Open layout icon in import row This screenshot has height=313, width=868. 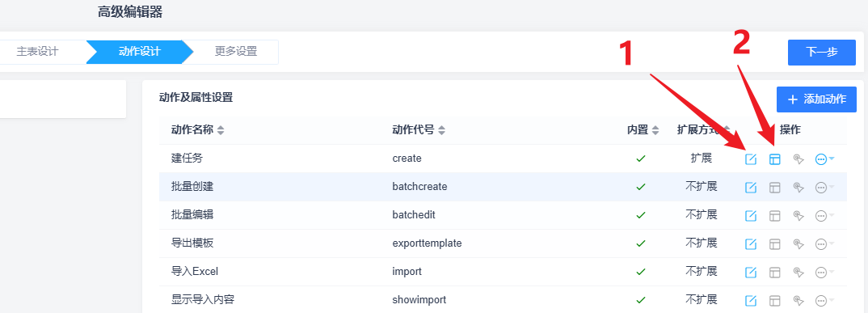pos(774,273)
